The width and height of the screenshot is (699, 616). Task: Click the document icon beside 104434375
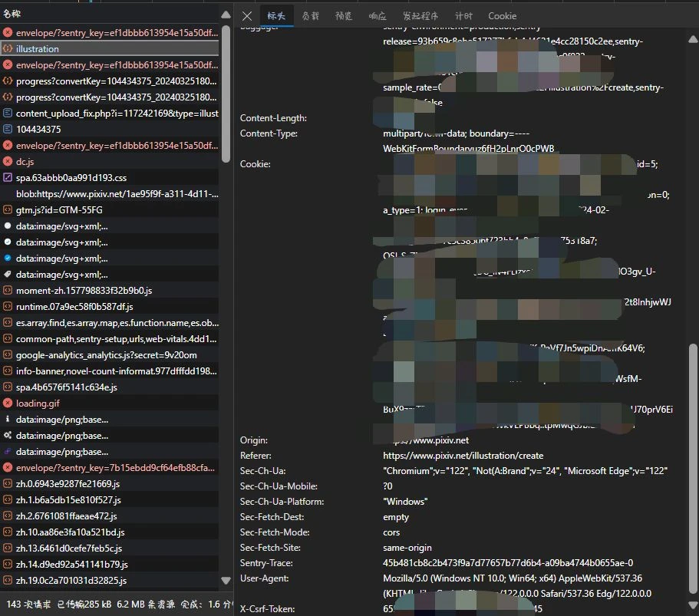[x=8, y=130]
